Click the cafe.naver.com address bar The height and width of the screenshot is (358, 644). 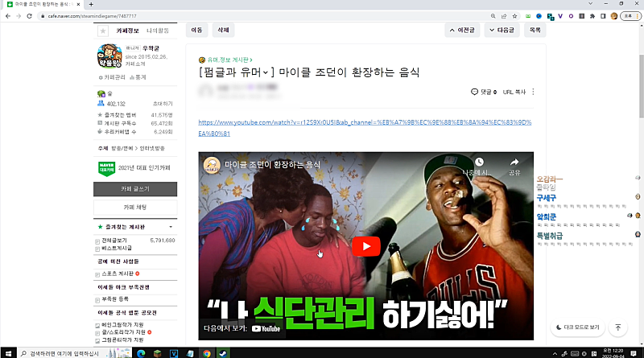[263, 16]
